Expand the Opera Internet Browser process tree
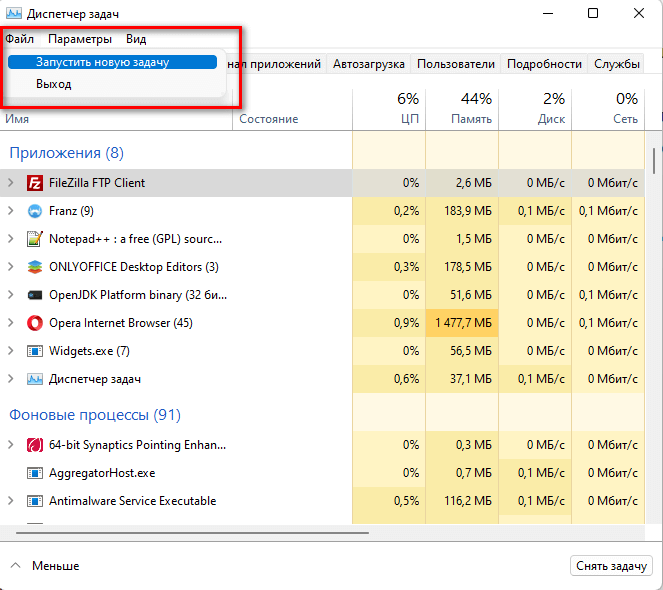 tap(10, 323)
